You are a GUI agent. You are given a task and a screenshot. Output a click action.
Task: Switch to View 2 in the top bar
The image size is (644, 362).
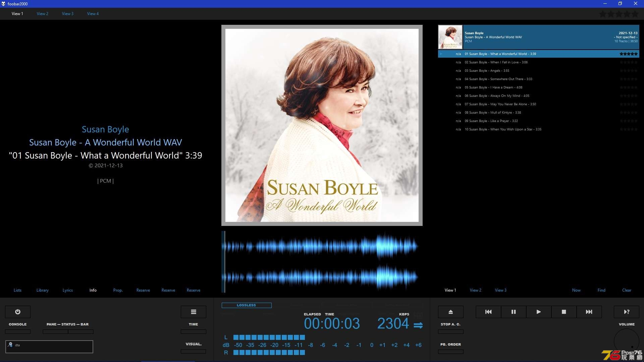[x=43, y=14]
